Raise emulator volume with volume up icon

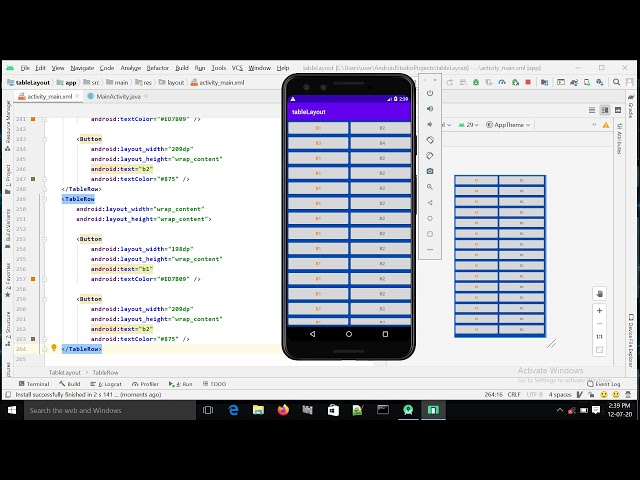(430, 109)
